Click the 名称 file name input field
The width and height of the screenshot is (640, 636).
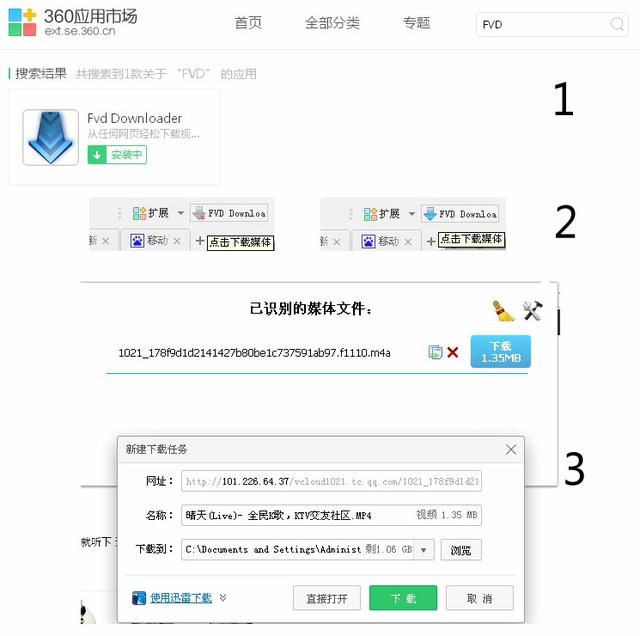click(331, 515)
